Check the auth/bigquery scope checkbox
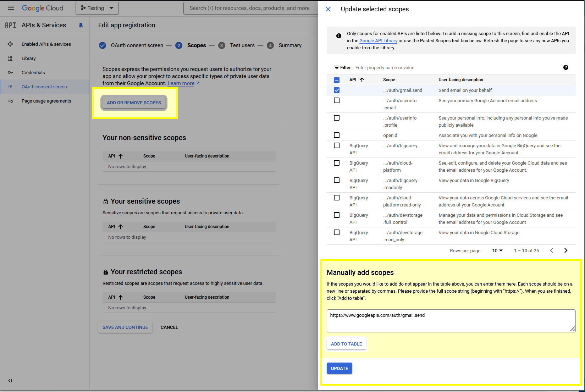 coord(337,145)
